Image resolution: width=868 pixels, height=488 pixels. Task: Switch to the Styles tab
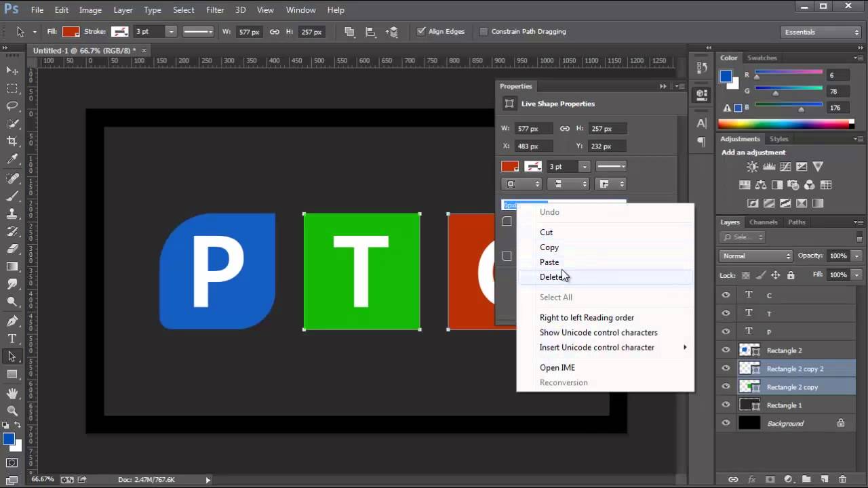pos(778,138)
